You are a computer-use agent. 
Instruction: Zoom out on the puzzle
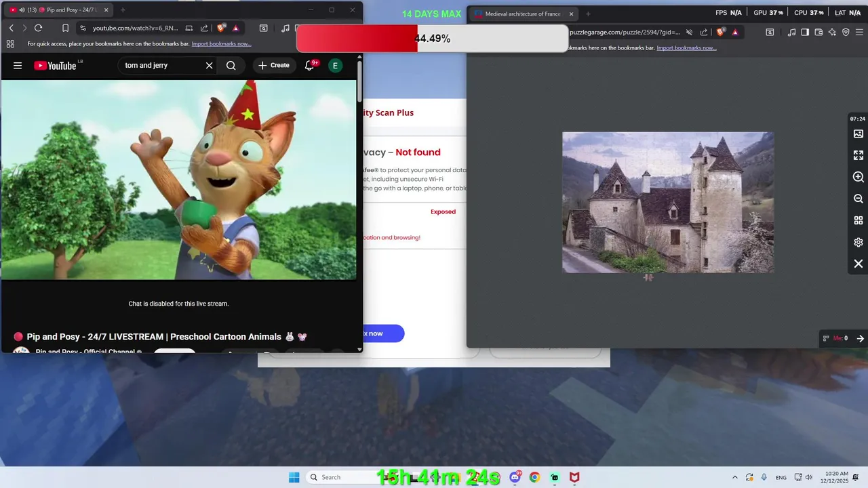859,199
